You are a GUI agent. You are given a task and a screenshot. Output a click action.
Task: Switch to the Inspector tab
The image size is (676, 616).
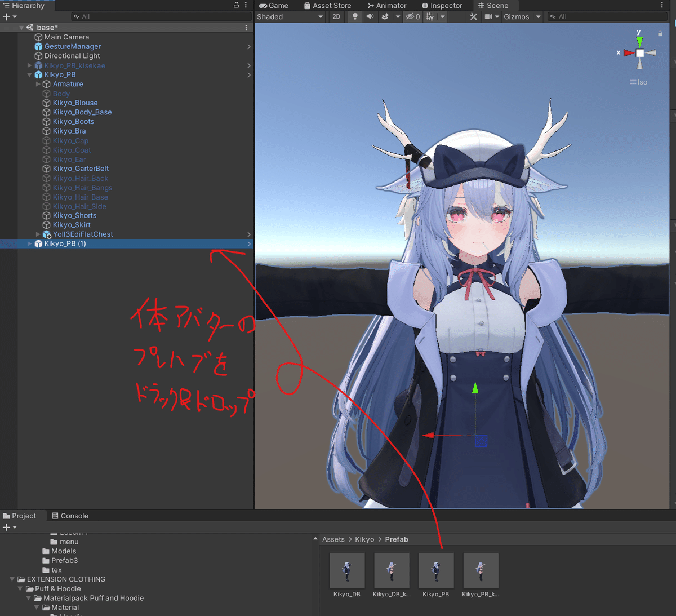(x=442, y=6)
